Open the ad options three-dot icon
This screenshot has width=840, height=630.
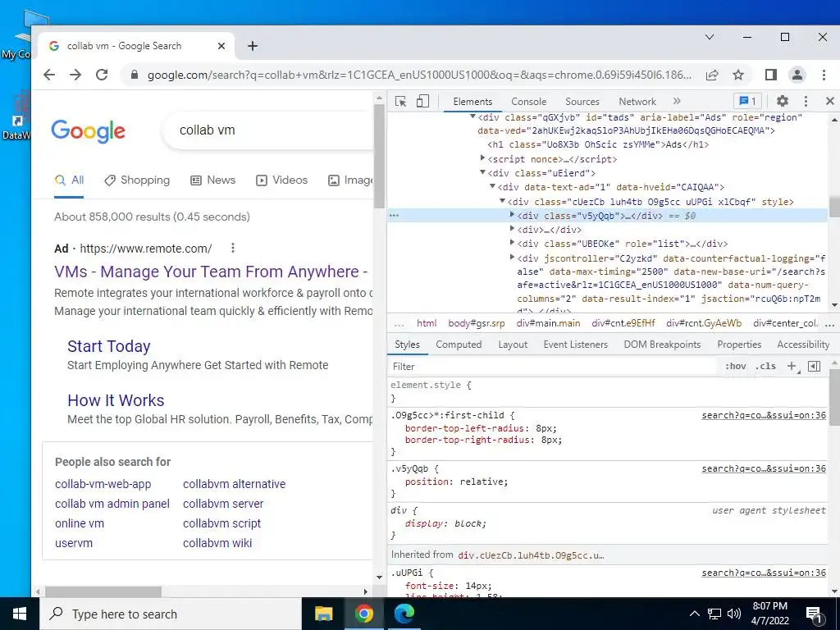(x=232, y=248)
